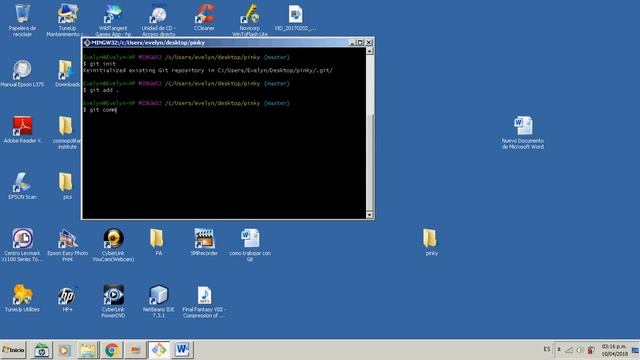Click the terminal scrollbar down arrow
This screenshot has height=360, width=640.
click(x=369, y=215)
